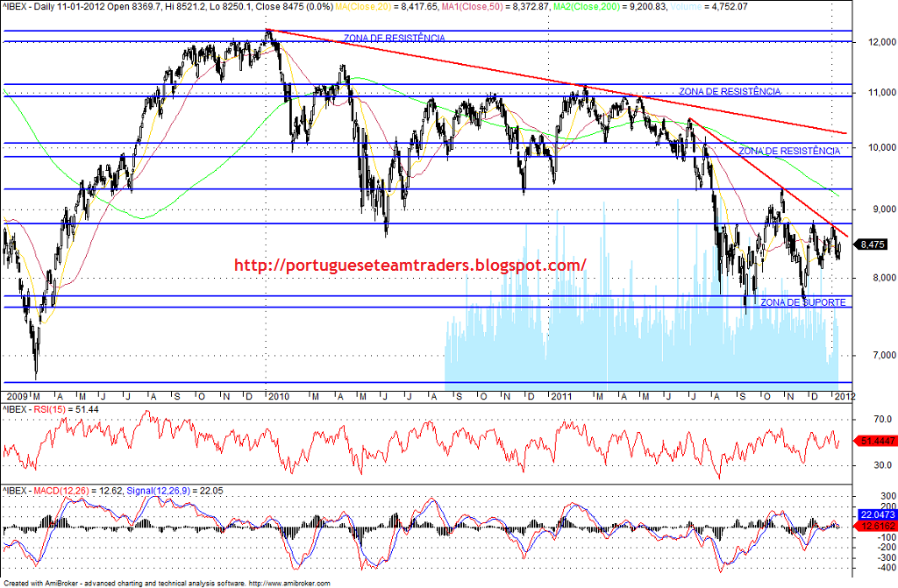Click the red 12.6162 MACD value marker
This screenshot has width=898, height=588.
pyautogui.click(x=874, y=526)
